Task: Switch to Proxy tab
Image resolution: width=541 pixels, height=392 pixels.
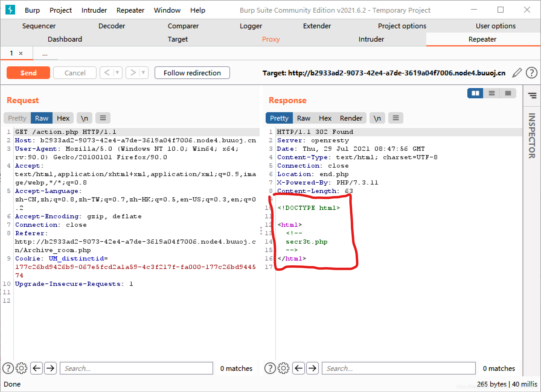Action: pos(271,39)
